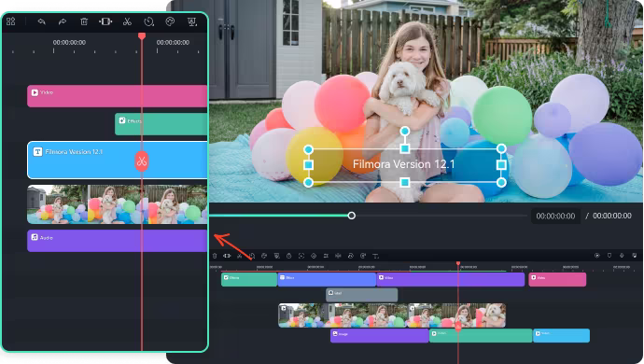Open the palette icon in small timeline toolbar
The height and width of the screenshot is (364, 644).
[264, 256]
